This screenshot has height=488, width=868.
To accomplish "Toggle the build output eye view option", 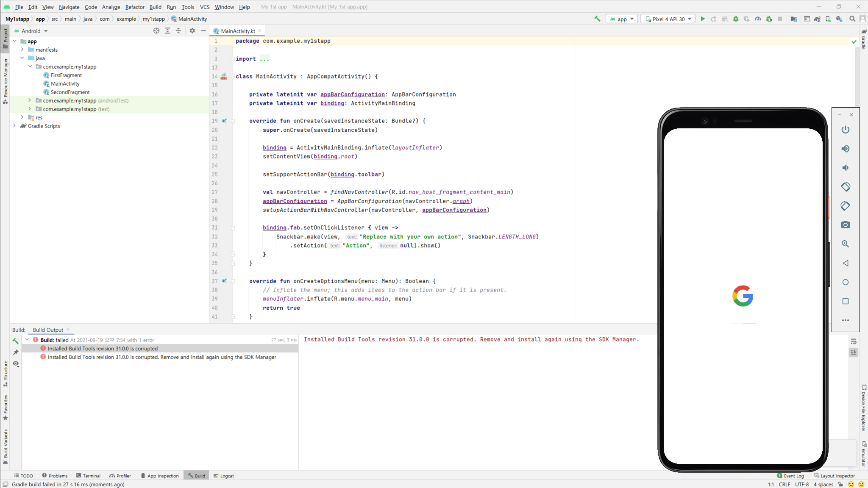I will pos(16,364).
